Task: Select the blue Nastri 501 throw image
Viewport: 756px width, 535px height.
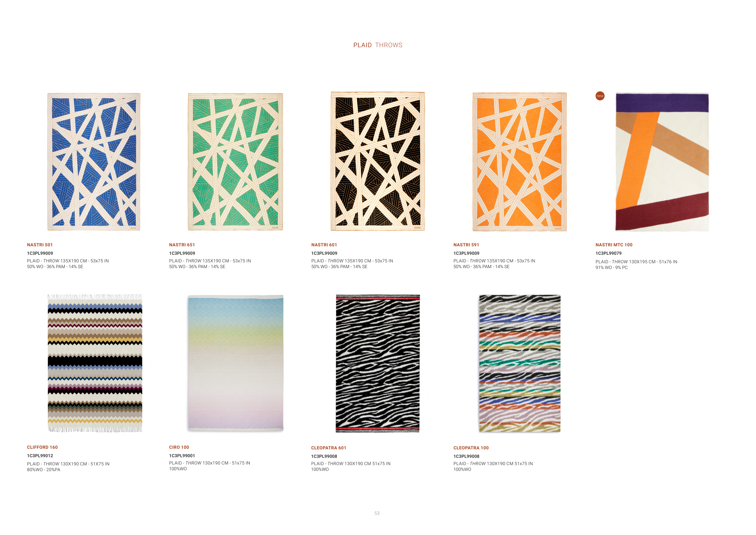Action: [x=94, y=162]
